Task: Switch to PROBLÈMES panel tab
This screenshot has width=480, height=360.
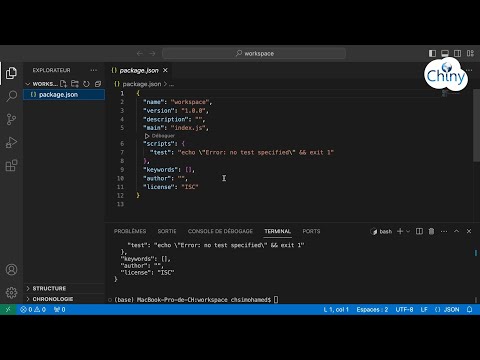Action: (x=130, y=231)
